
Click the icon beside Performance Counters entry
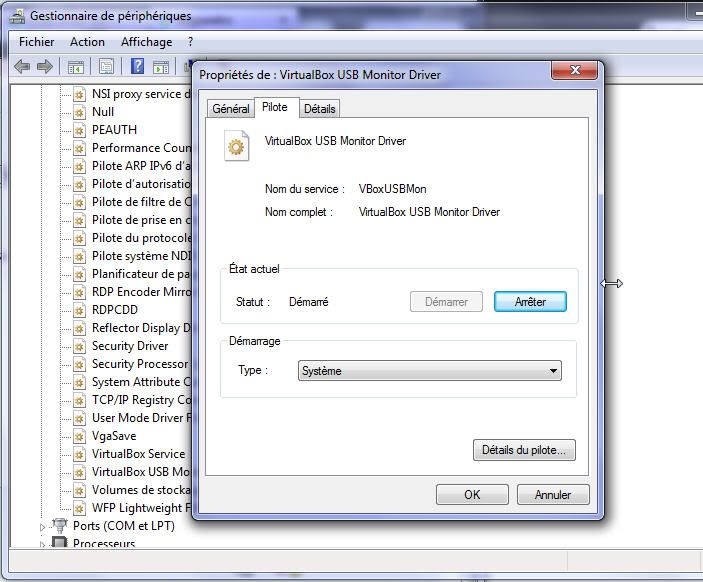79,148
